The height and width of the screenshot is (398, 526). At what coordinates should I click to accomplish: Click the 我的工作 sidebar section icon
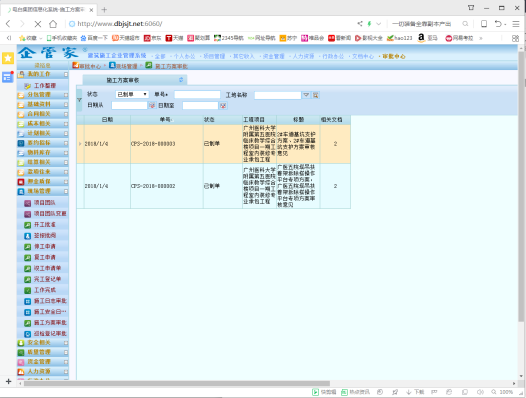click(21, 74)
